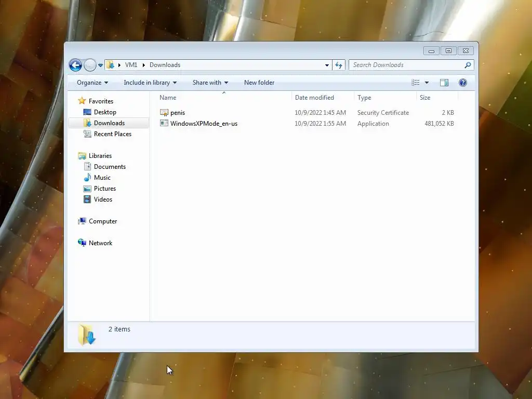Select Downloads in navigation pane
Viewport: 532px width, 399px height.
[109, 123]
